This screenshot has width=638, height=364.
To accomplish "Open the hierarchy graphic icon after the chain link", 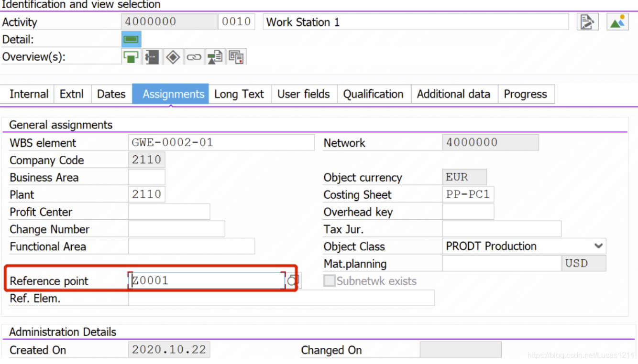I will pyautogui.click(x=215, y=56).
